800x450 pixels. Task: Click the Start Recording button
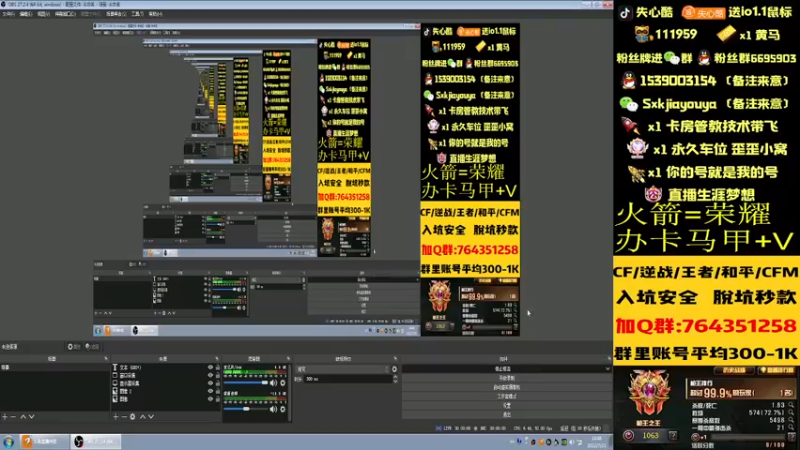pyautogui.click(x=507, y=378)
